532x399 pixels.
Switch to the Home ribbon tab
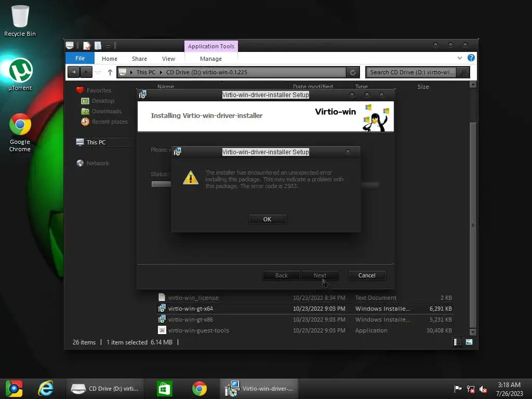coord(109,59)
